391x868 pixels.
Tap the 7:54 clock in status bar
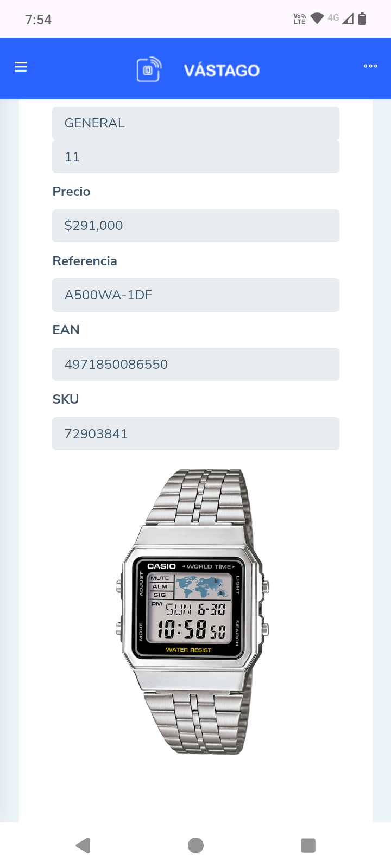coord(38,20)
